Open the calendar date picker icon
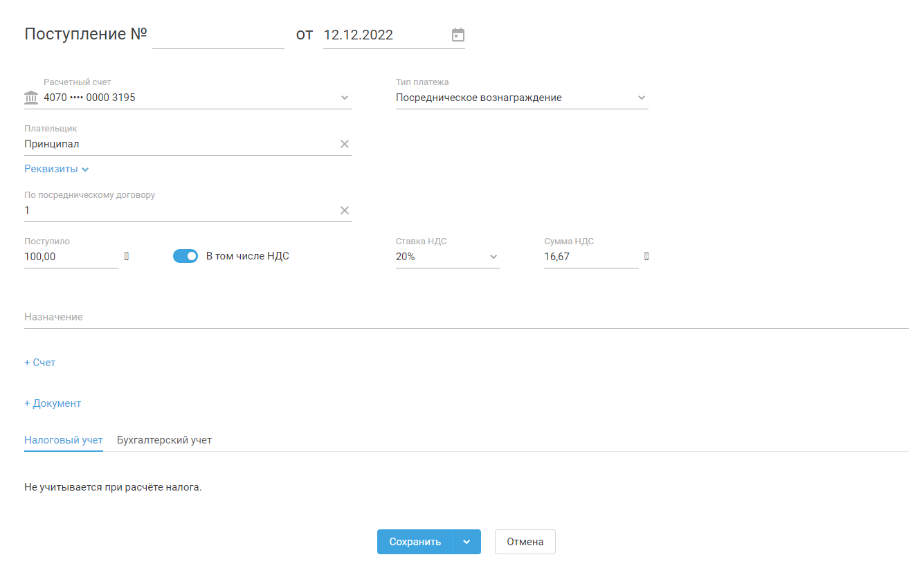The image size is (924, 575). click(x=458, y=35)
